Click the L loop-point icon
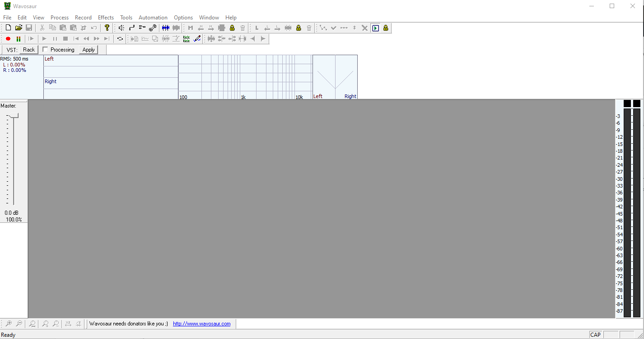 [257, 28]
